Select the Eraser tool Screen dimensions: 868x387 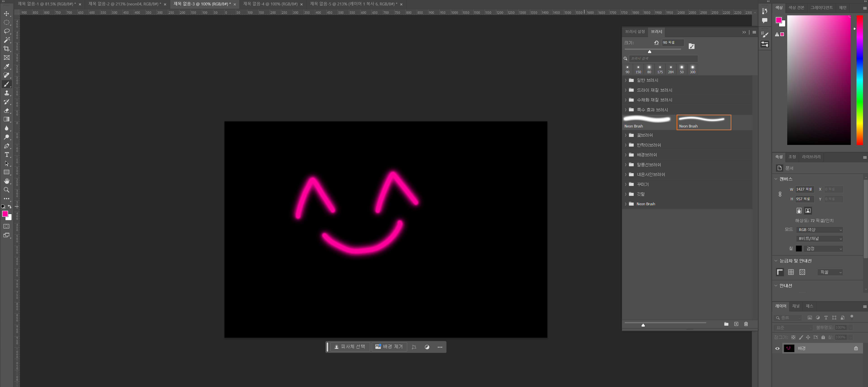click(x=6, y=110)
